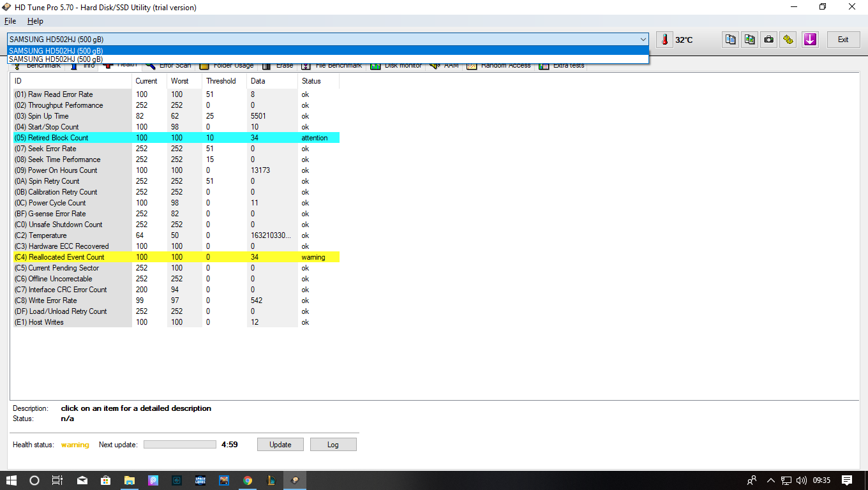
Task: Click the Exit button
Action: (843, 40)
